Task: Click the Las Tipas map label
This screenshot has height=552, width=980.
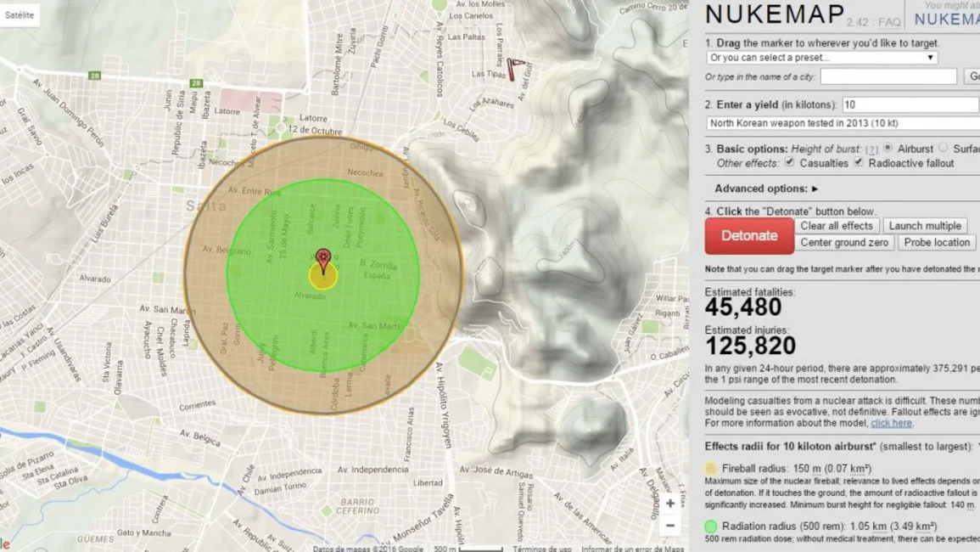Action: [488, 74]
